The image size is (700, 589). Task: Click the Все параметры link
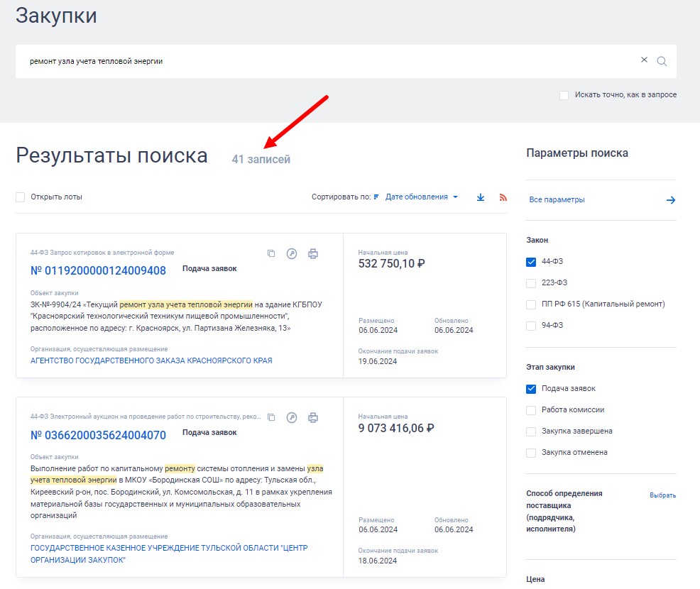coord(557,199)
